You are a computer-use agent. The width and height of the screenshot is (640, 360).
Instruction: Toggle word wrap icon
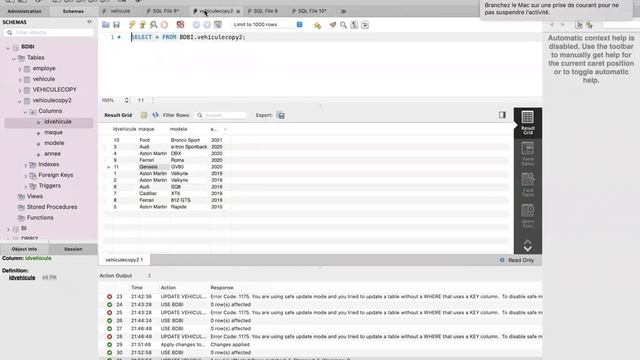365,25
